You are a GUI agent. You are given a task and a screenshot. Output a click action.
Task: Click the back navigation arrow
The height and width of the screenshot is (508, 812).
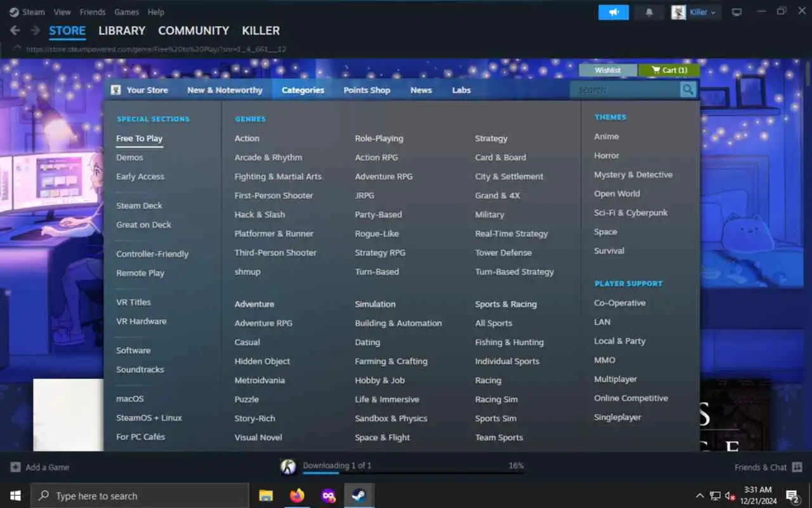click(x=15, y=30)
